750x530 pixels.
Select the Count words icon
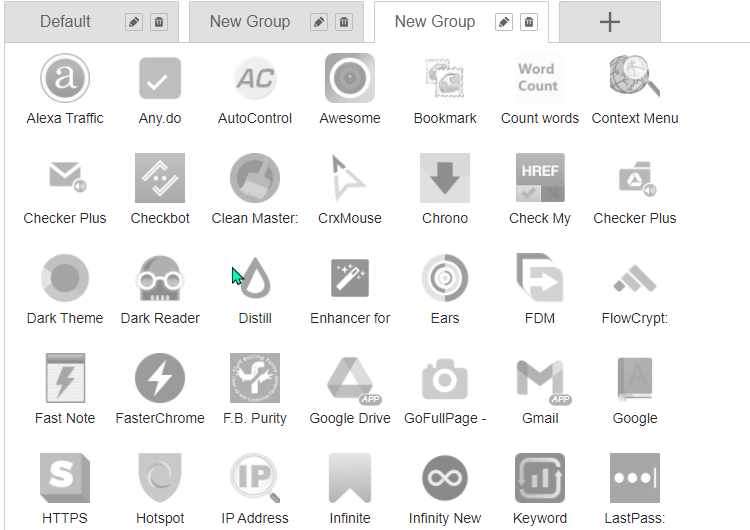point(540,78)
